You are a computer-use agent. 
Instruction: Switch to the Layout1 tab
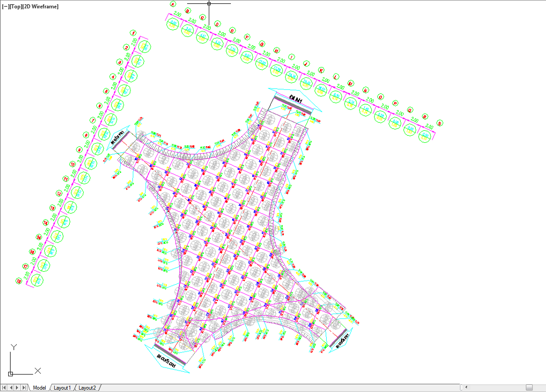click(x=62, y=388)
